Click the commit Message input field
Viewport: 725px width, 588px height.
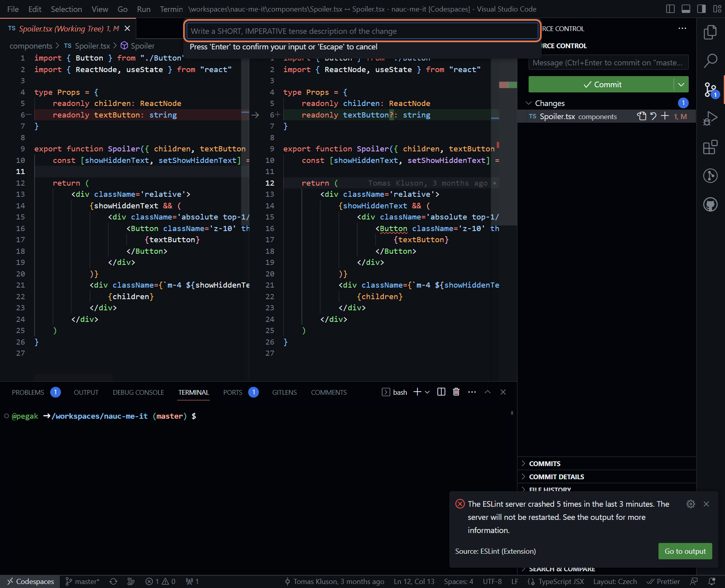coord(608,63)
